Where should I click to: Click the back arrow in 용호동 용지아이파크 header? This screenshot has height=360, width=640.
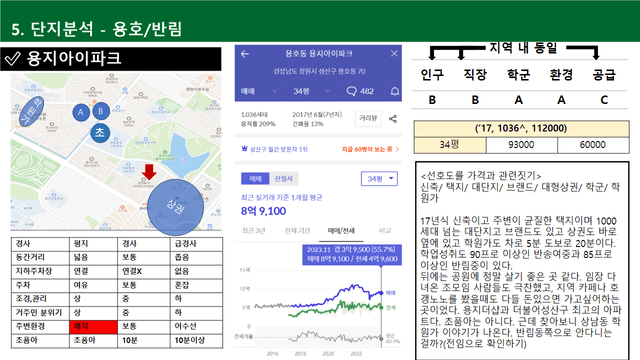pos(245,53)
